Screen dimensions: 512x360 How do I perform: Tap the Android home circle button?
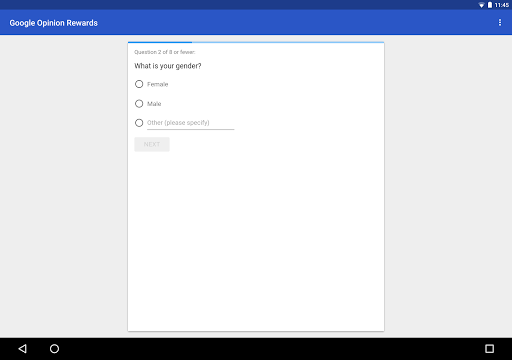coord(54,349)
